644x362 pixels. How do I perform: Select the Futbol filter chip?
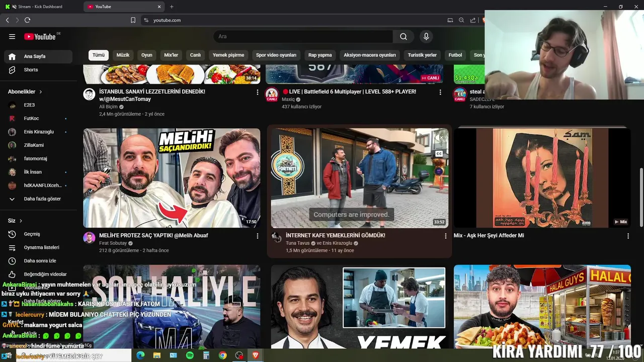455,55
